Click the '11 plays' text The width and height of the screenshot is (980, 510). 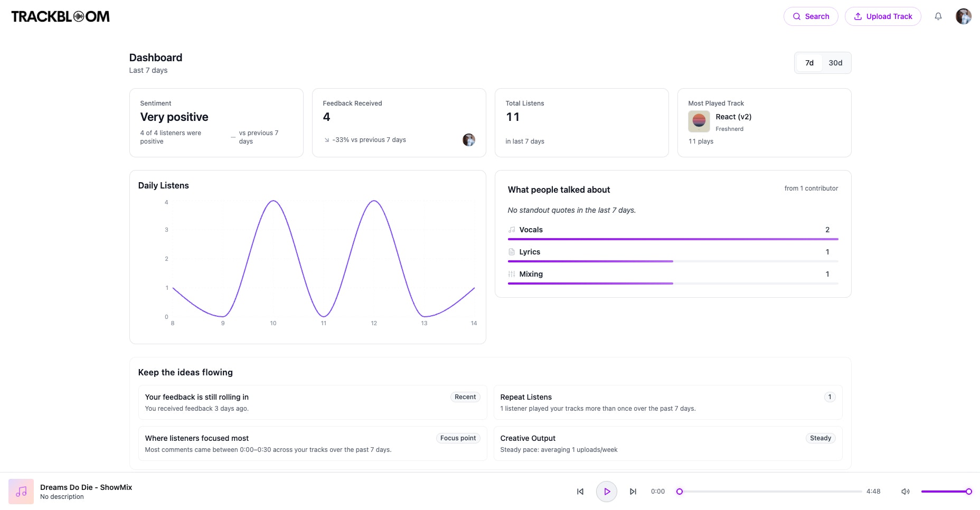(701, 141)
